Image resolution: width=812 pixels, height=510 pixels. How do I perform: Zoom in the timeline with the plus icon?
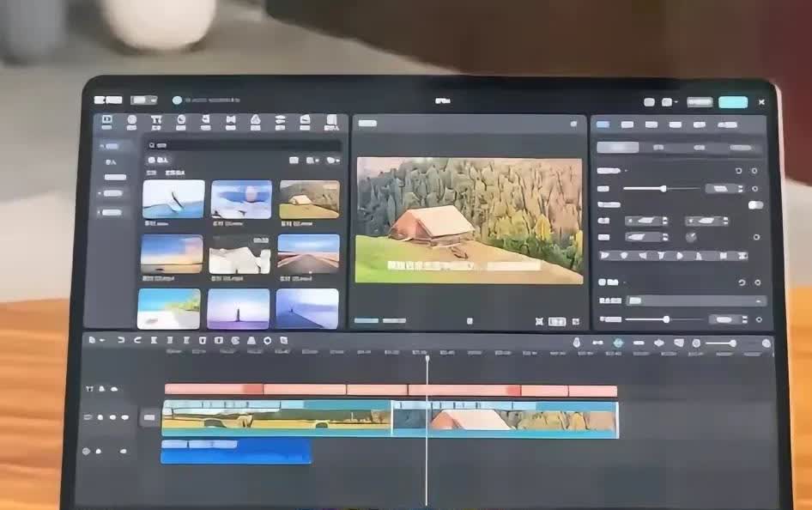[x=766, y=343]
